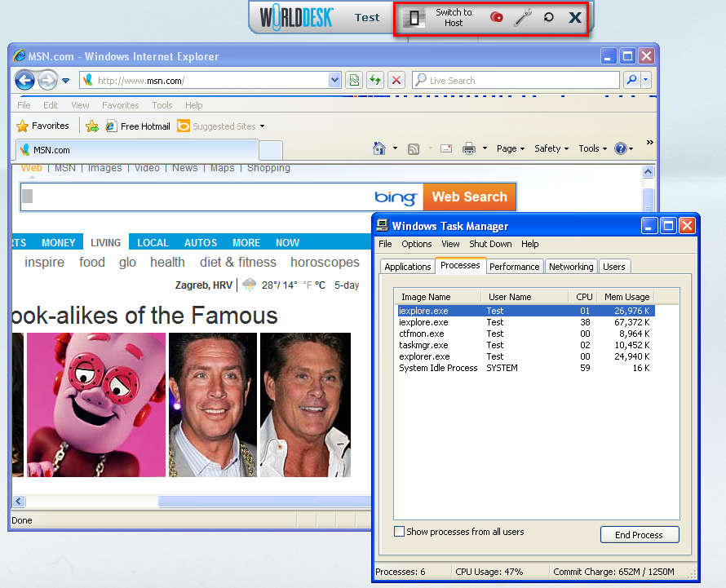The image size is (726, 588).
Task: Expand the address bar URL dropdown
Action: pyautogui.click(x=334, y=81)
